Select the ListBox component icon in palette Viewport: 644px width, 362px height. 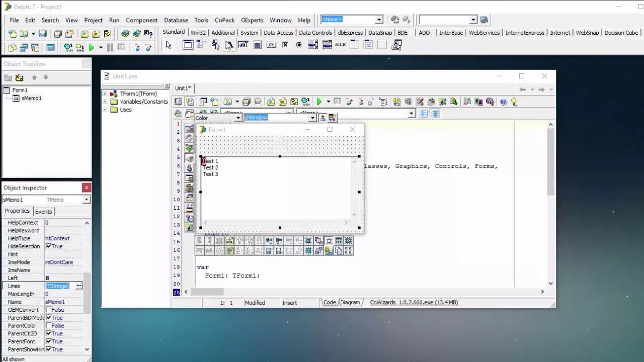(x=312, y=45)
